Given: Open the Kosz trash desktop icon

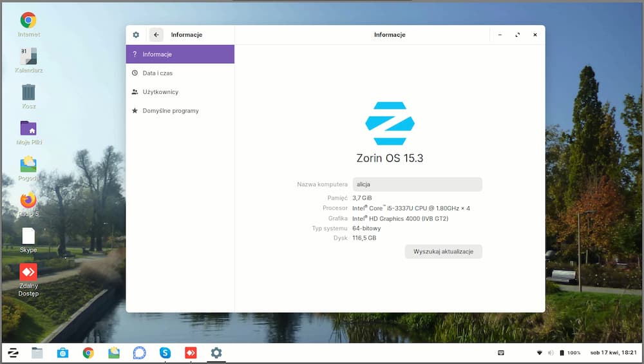Looking at the screenshot, I should [x=28, y=92].
